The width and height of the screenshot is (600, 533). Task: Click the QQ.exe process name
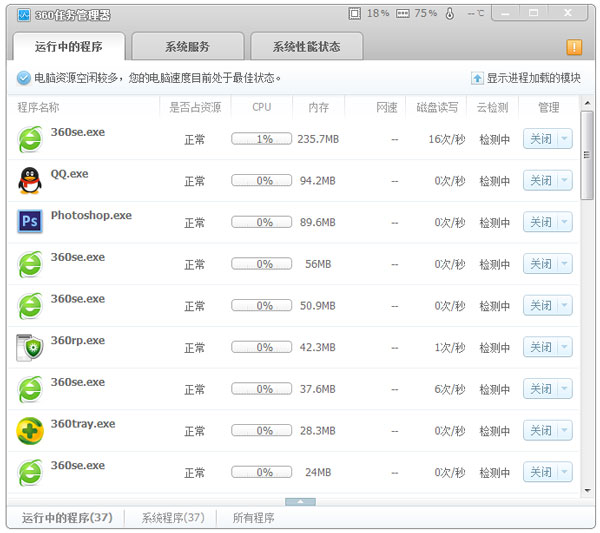(x=69, y=174)
